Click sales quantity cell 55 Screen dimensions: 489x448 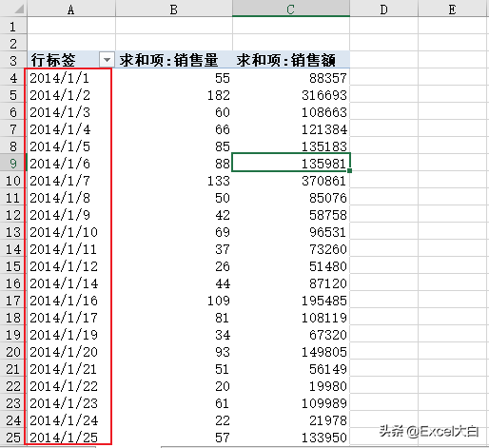pyautogui.click(x=174, y=78)
